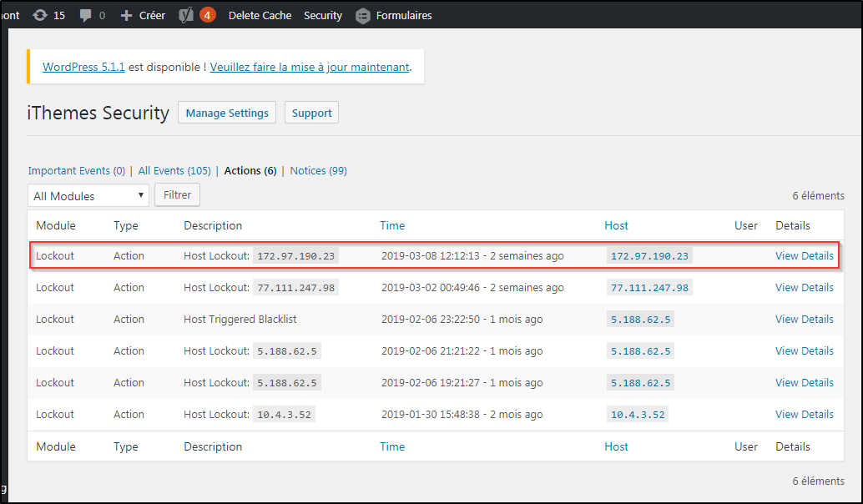
Task: Click the updates icon showing 15
Action: [x=40, y=15]
